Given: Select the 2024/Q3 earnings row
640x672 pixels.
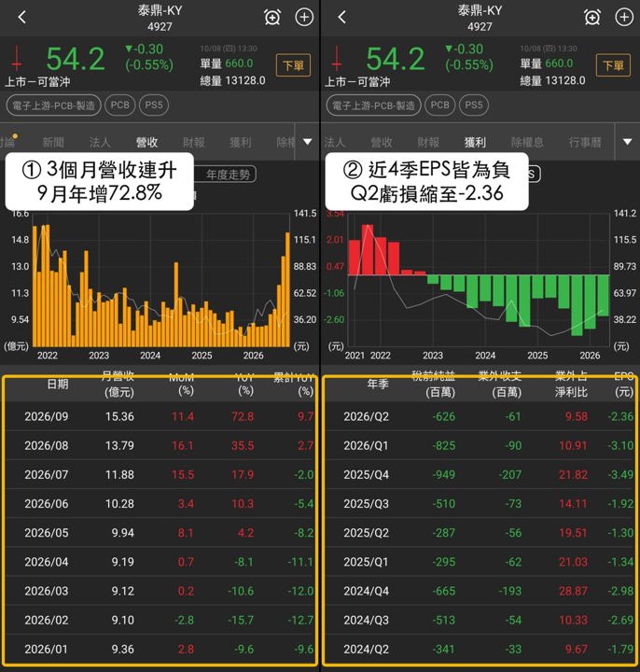Looking at the screenshot, I should click(480, 620).
